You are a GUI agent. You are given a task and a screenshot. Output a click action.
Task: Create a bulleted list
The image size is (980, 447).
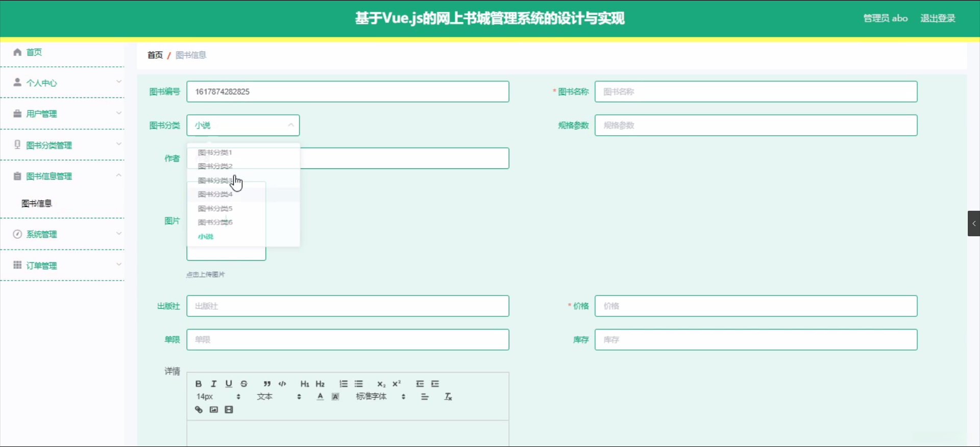359,384
